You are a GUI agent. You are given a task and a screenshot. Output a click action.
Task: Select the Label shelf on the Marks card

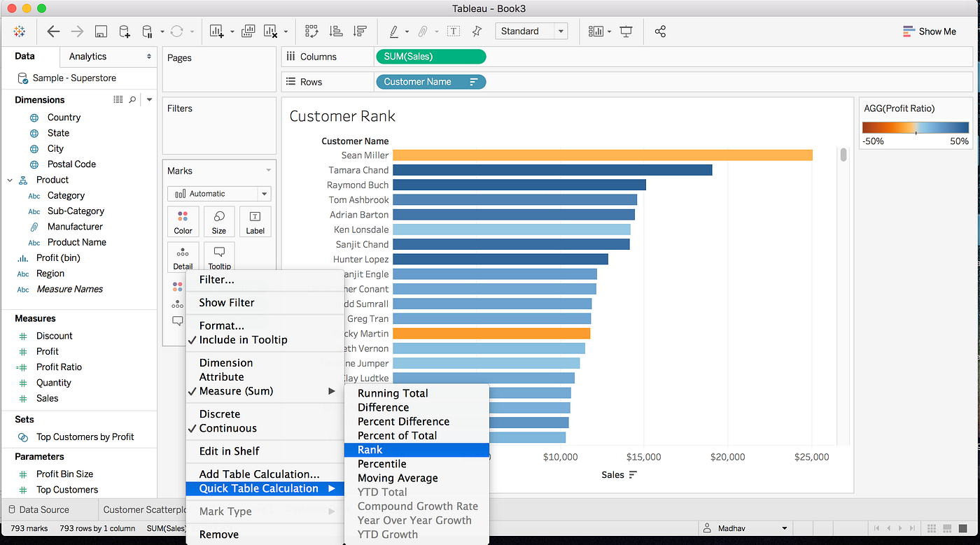255,221
